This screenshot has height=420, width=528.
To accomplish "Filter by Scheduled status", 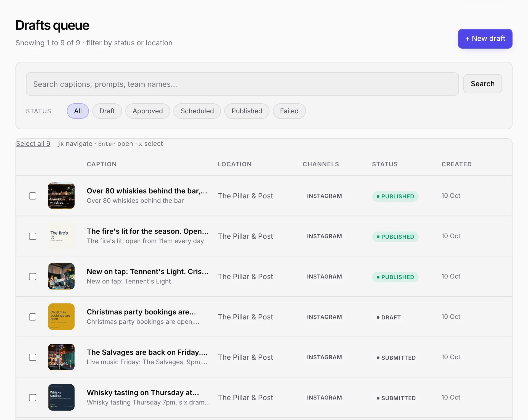I will (197, 111).
